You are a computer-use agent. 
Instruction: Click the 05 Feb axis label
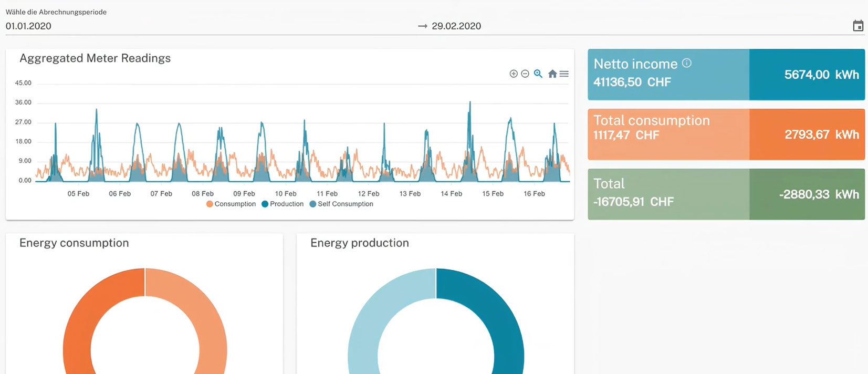coord(78,194)
